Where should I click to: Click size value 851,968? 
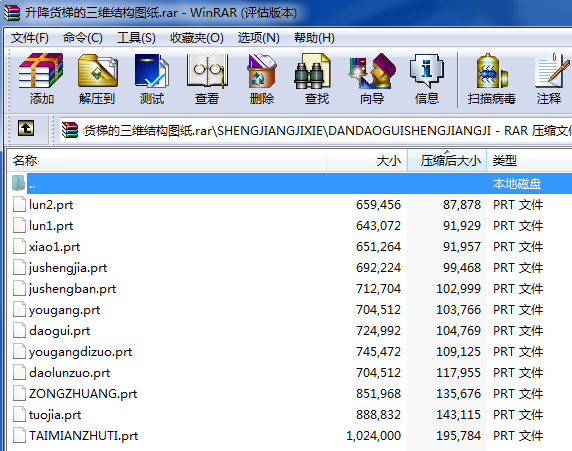pyautogui.click(x=378, y=394)
